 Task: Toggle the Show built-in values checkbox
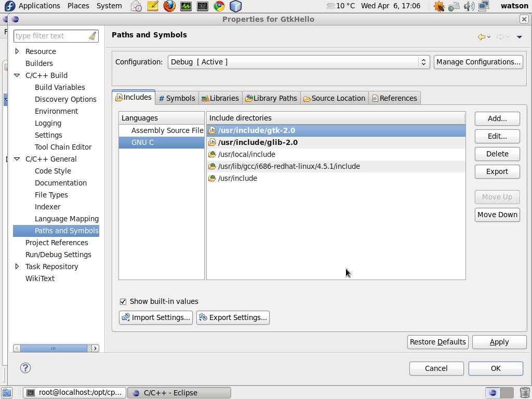[123, 302]
